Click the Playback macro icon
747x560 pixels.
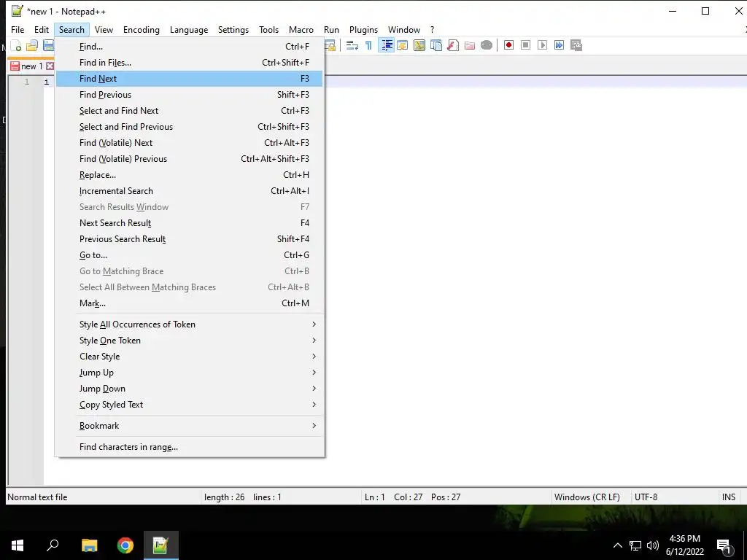tap(542, 45)
